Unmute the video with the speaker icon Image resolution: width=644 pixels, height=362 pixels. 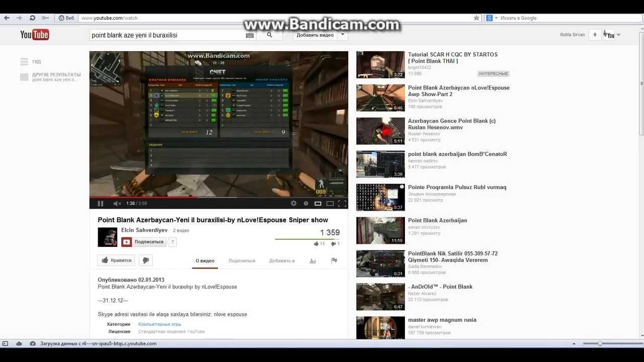click(x=117, y=204)
